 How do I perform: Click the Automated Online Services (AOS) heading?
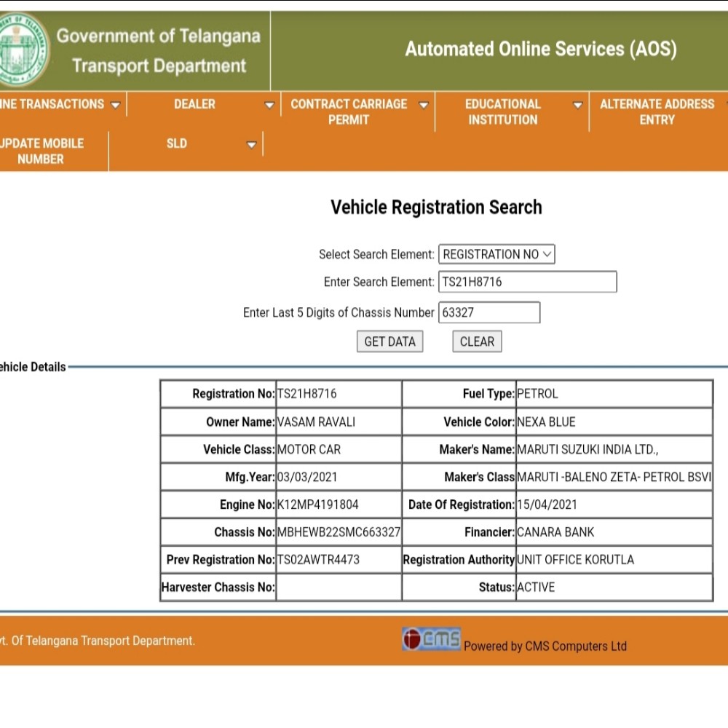click(x=541, y=50)
